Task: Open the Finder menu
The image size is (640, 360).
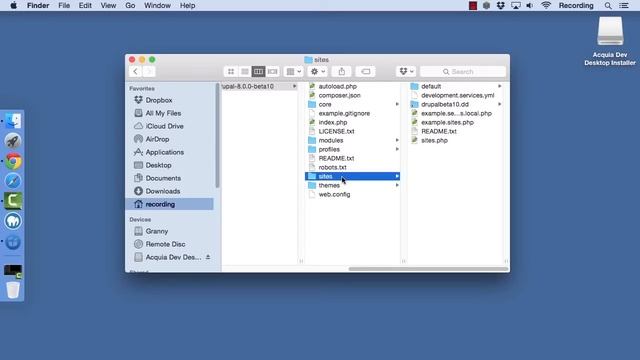Action: click(x=38, y=6)
